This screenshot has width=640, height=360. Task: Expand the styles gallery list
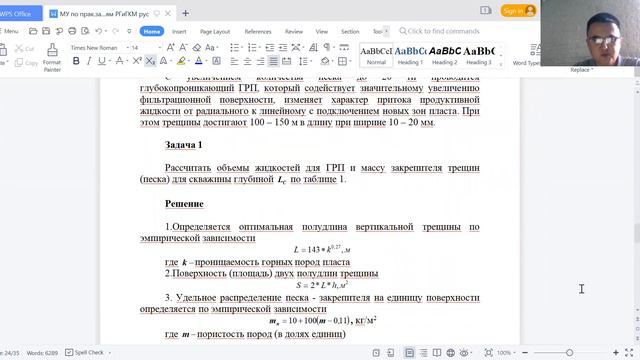[x=501, y=64]
